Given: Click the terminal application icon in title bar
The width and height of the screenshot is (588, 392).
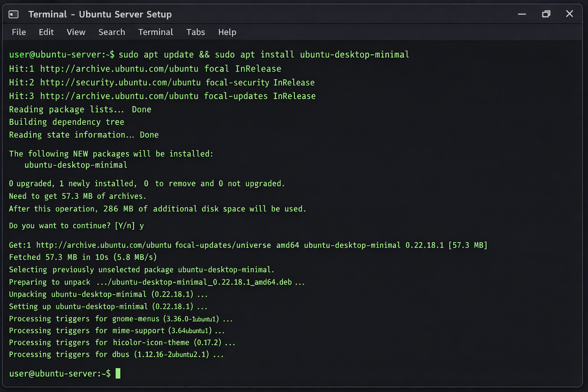Looking at the screenshot, I should [x=13, y=14].
